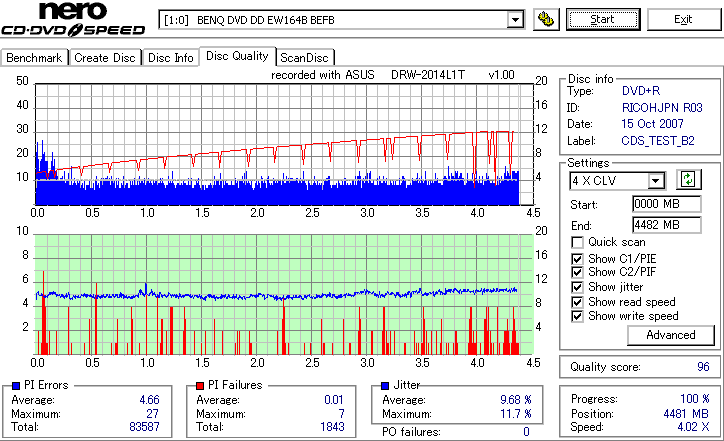Click the recorded with ASUS DRW-2014L1T text
This screenshot has width=724, height=441.
click(392, 75)
